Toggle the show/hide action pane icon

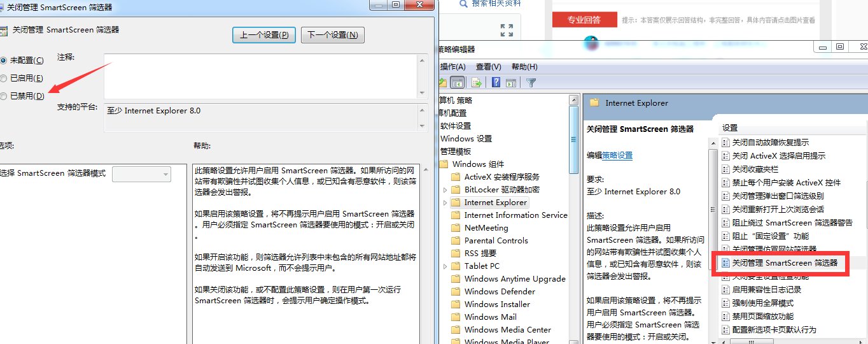[510, 82]
